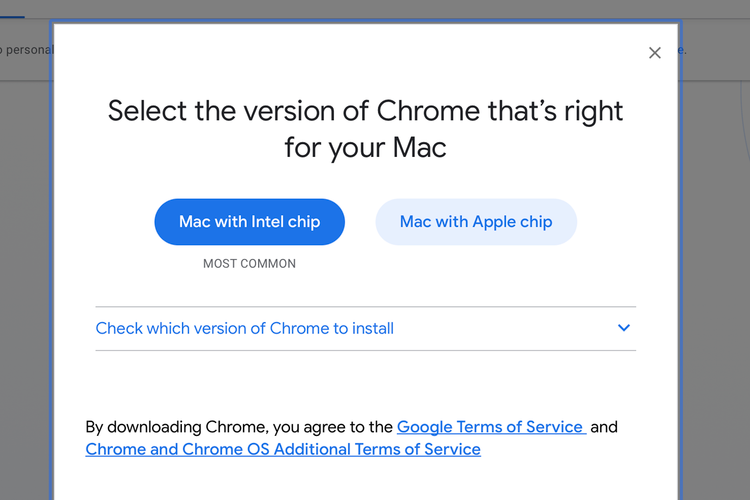The height and width of the screenshot is (500, 750).
Task: Click the "Select the version of Chrome" heading
Action: click(x=365, y=110)
